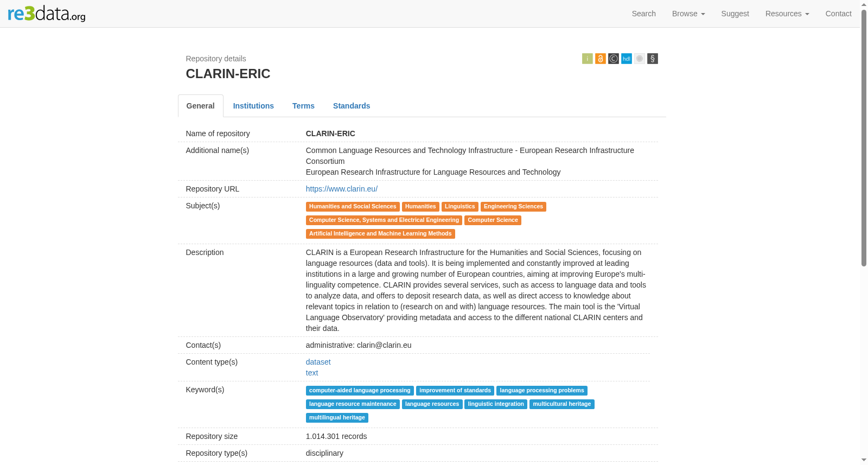The image size is (868, 465).
Task: Switch to the Standards tab
Action: [352, 106]
